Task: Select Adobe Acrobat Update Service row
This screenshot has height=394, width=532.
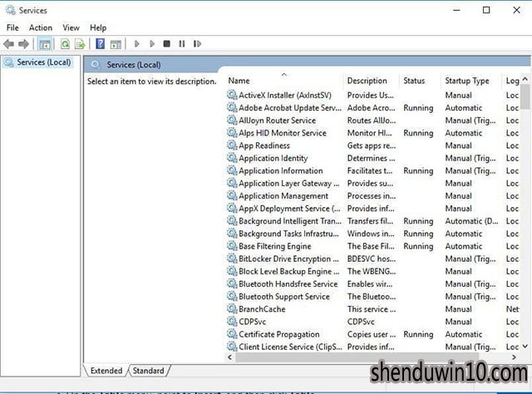Action: pyautogui.click(x=372, y=107)
